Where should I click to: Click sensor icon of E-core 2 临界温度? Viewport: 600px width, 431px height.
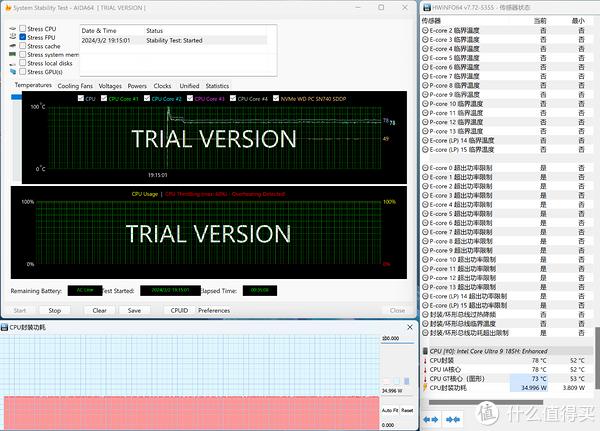[425, 30]
